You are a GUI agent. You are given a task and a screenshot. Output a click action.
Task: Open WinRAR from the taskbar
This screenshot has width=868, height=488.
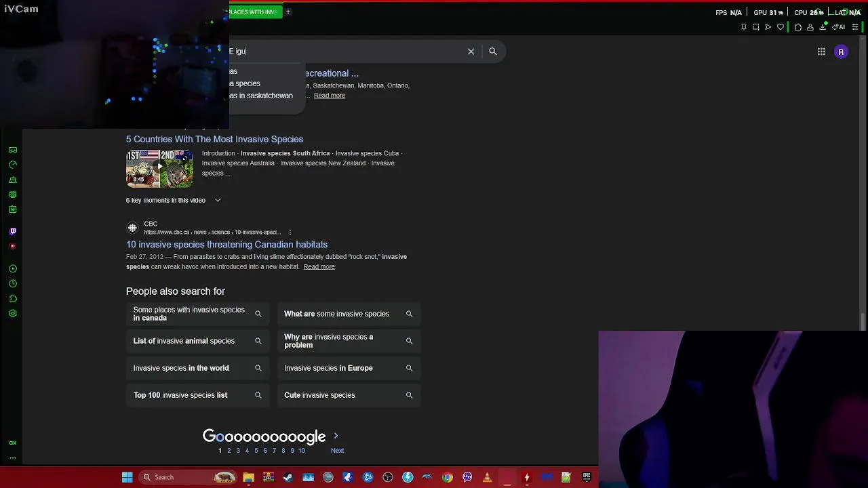269,477
